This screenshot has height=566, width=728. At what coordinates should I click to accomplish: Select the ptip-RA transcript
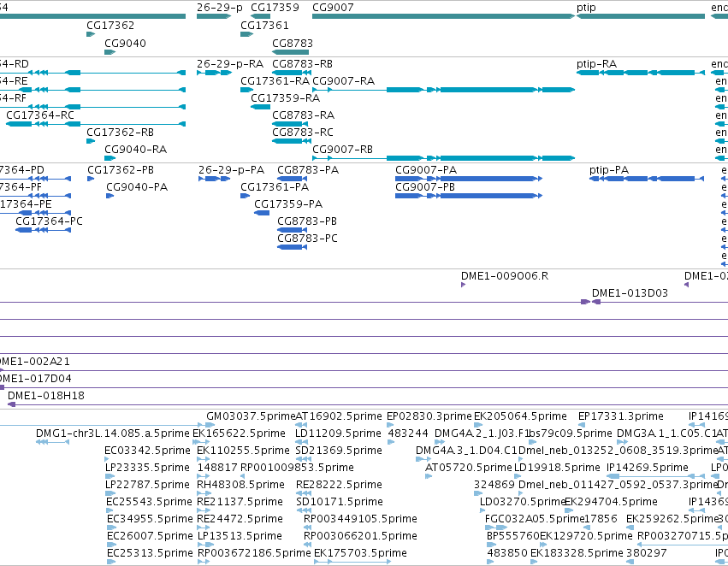pyautogui.click(x=640, y=73)
